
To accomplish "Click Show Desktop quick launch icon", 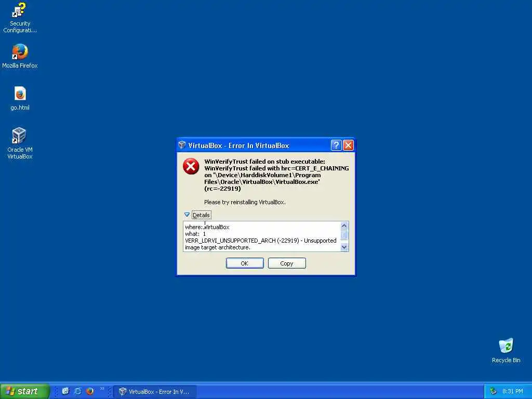I will click(x=65, y=391).
